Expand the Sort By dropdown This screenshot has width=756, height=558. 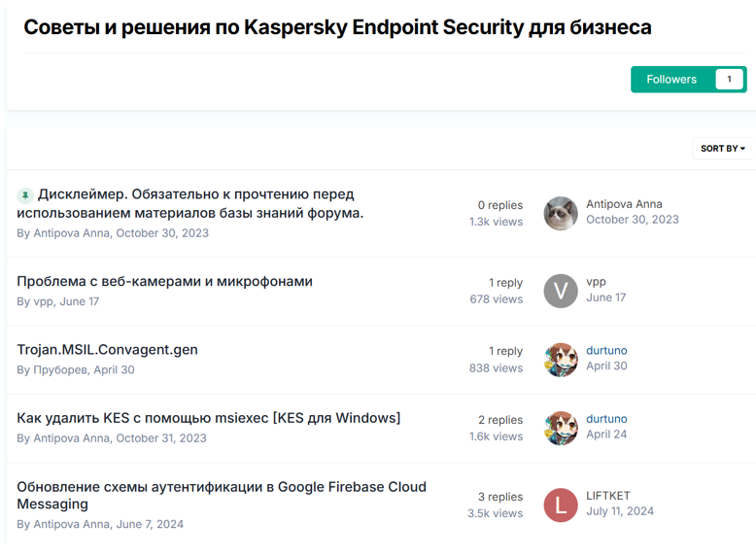tap(723, 149)
